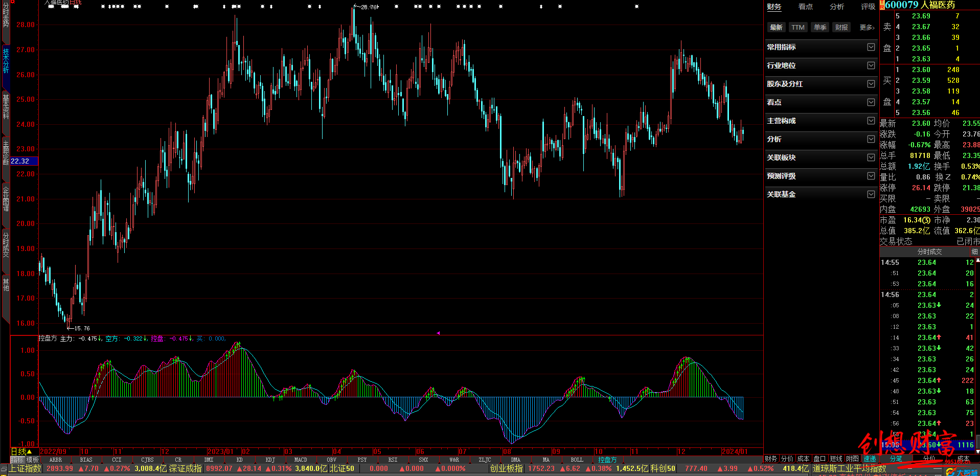The image size is (980, 476).
Task: Click the window icon at status bar left
Action: [x=4, y=468]
